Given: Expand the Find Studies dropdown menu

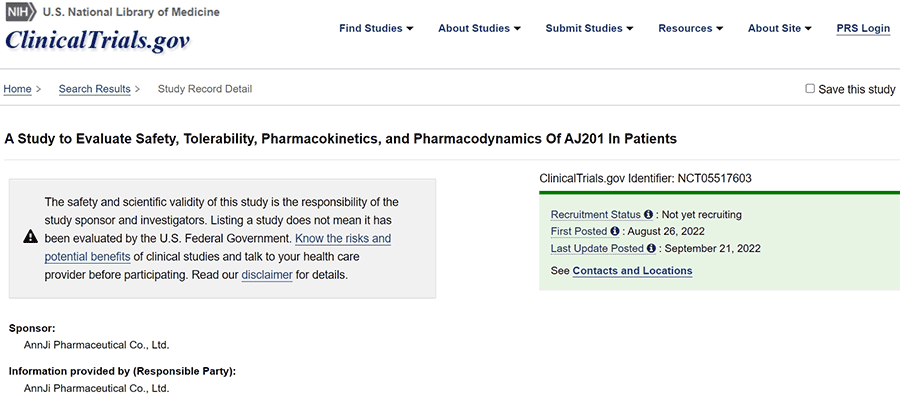Looking at the screenshot, I should click(x=376, y=28).
